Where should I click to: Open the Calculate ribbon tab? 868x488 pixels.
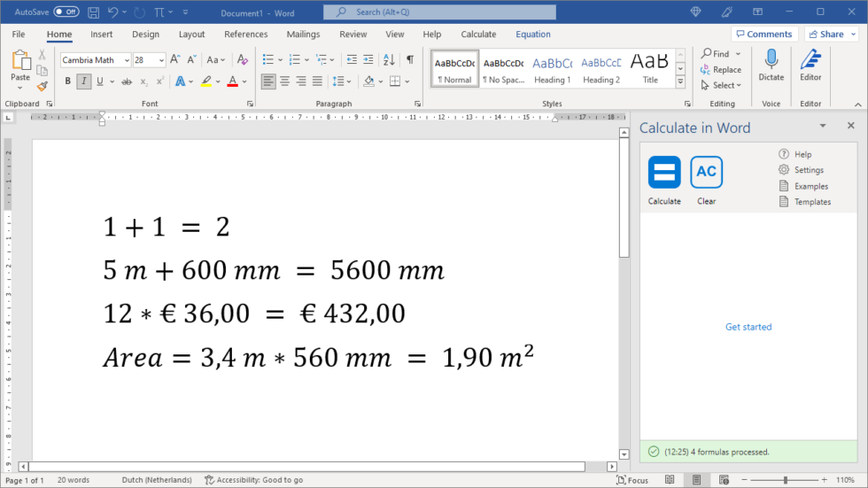point(478,35)
